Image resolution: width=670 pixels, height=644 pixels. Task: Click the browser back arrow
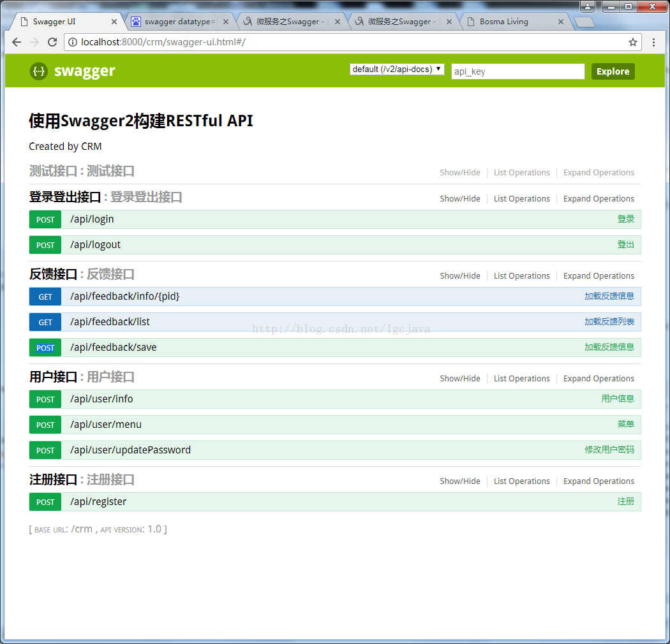(x=17, y=42)
